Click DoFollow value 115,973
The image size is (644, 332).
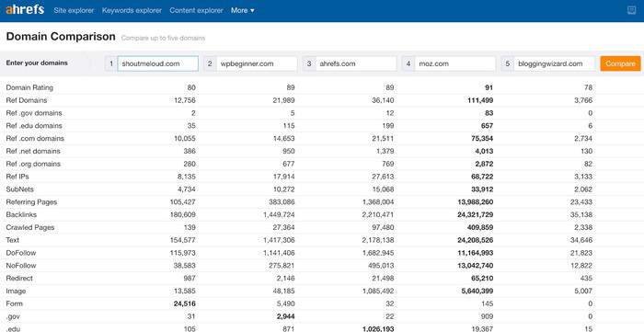tap(183, 253)
